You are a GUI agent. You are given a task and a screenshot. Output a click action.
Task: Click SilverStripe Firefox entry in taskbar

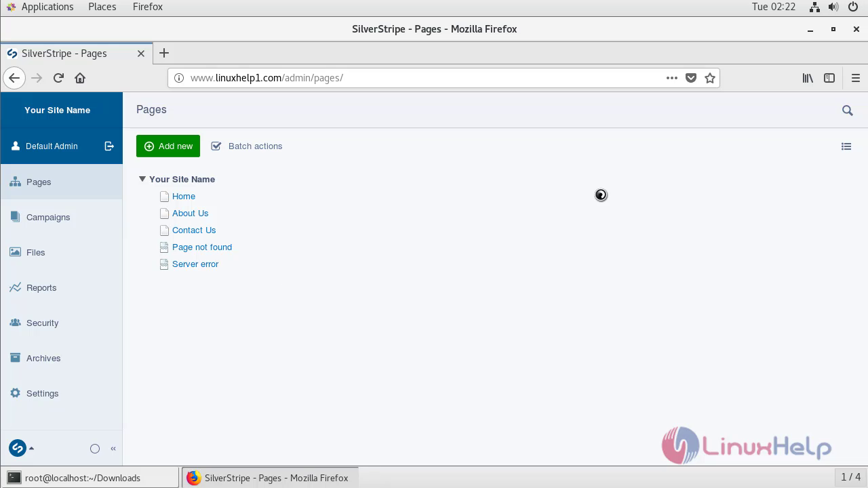[269, 478]
